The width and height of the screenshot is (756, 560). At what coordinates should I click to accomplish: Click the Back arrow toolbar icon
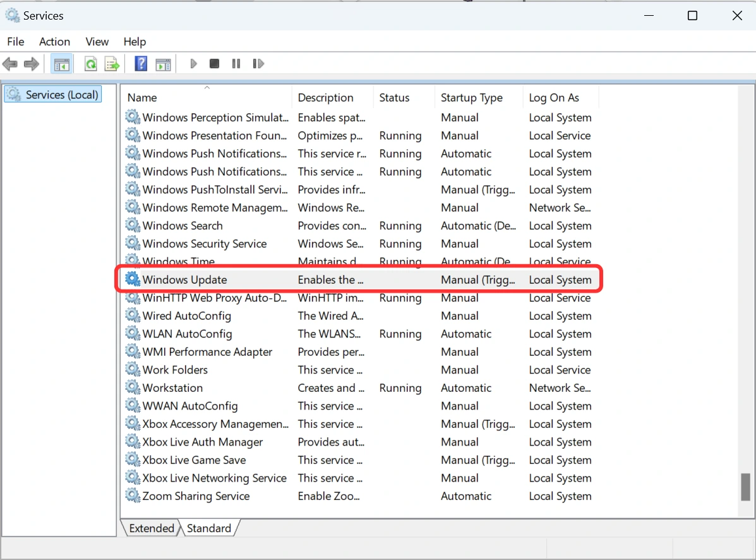tap(9, 64)
